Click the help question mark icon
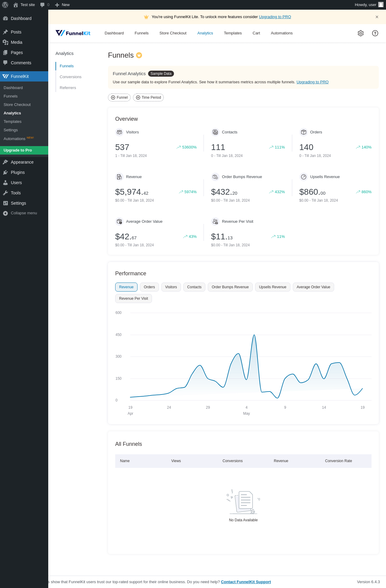Viewport: 386px width, 588px height. (375, 33)
